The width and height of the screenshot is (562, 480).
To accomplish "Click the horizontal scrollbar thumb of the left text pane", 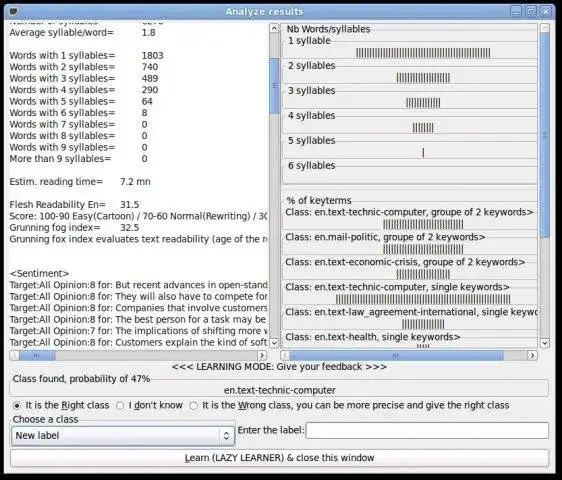I will pyautogui.click(x=37, y=355).
